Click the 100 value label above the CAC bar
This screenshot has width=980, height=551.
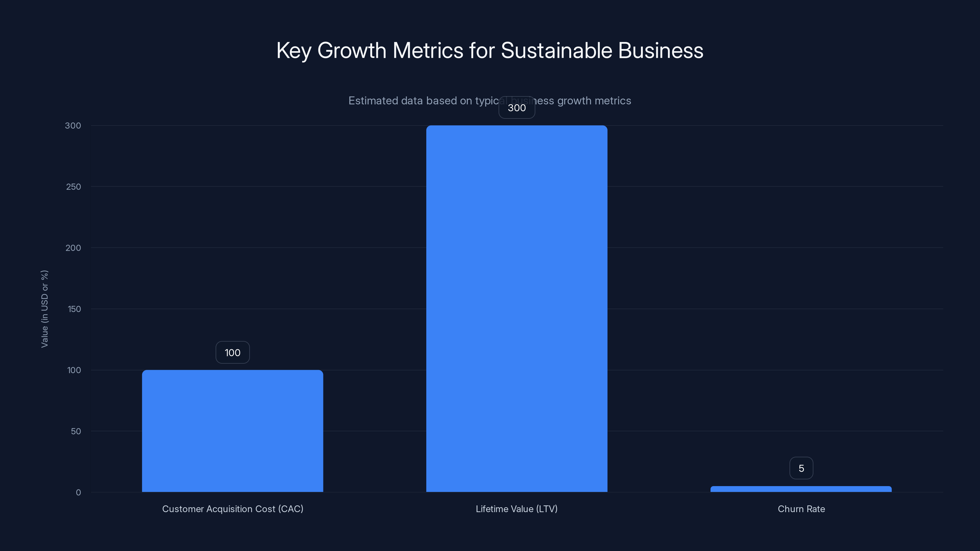coord(232,353)
